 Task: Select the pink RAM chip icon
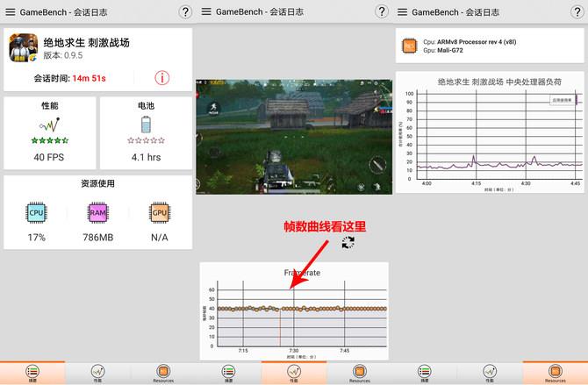(98, 212)
